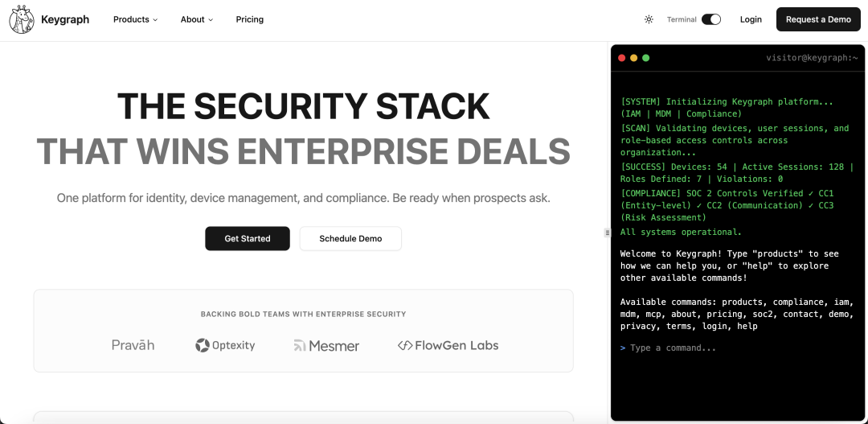Click the Get Started button
This screenshot has width=868, height=424.
248,238
